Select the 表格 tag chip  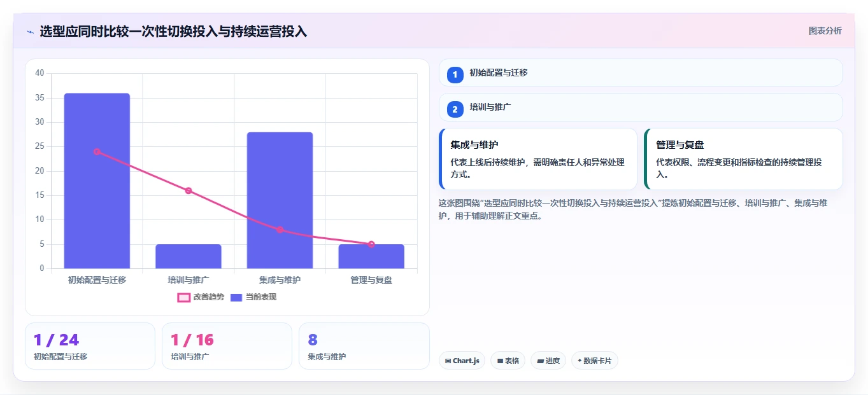click(508, 361)
